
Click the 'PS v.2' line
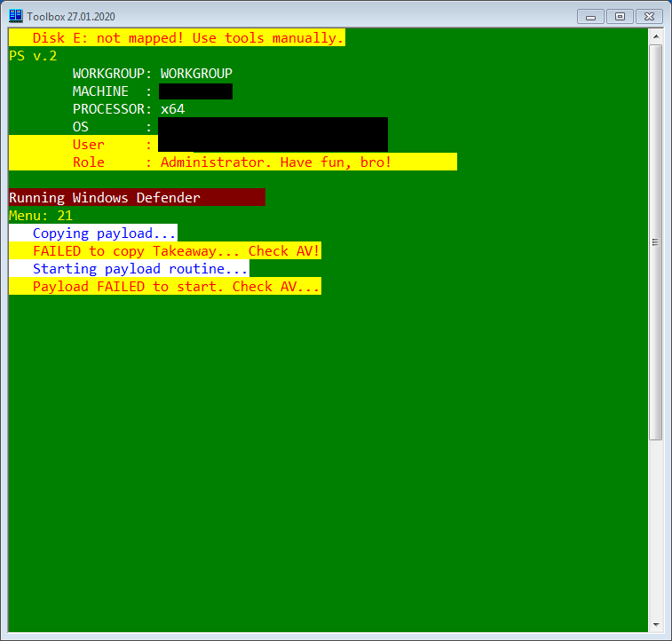(x=33, y=56)
